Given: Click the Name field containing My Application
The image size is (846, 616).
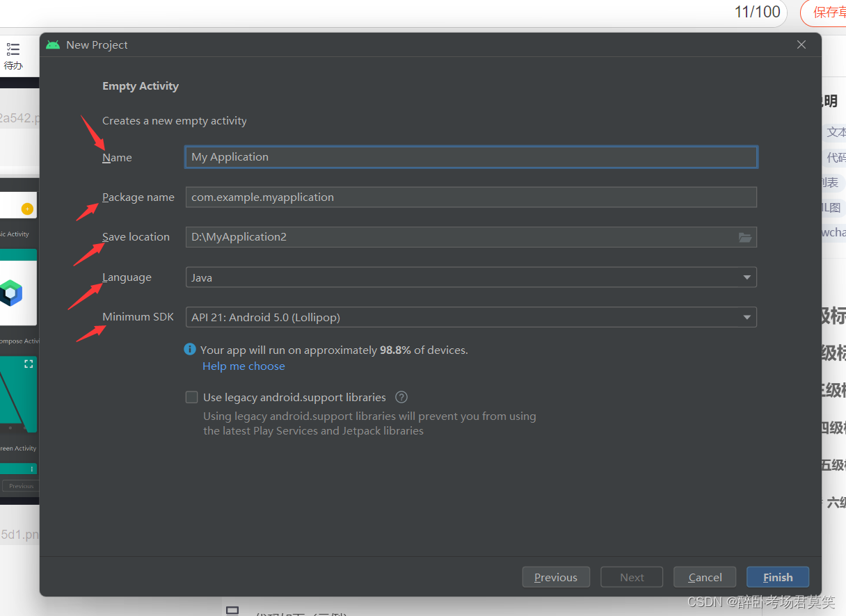Looking at the screenshot, I should (471, 157).
